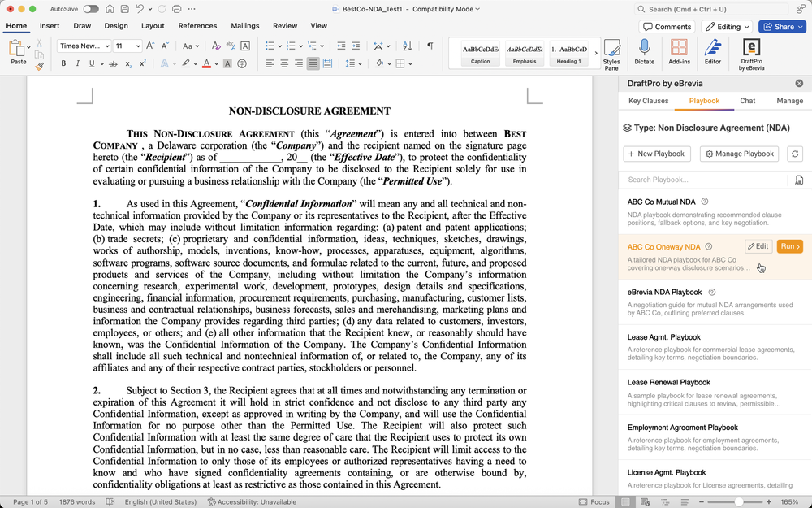Click the refresh playbooks icon
Screen dimensions: 812x508
[795, 154]
